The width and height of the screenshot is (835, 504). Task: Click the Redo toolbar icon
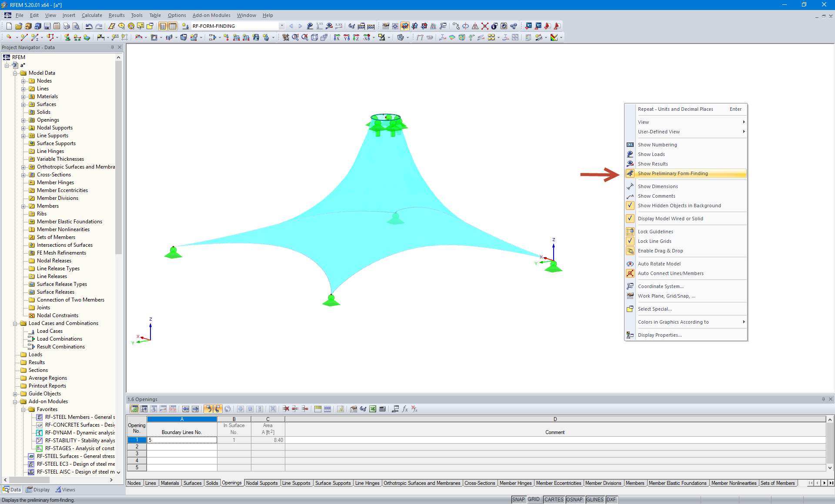point(99,26)
